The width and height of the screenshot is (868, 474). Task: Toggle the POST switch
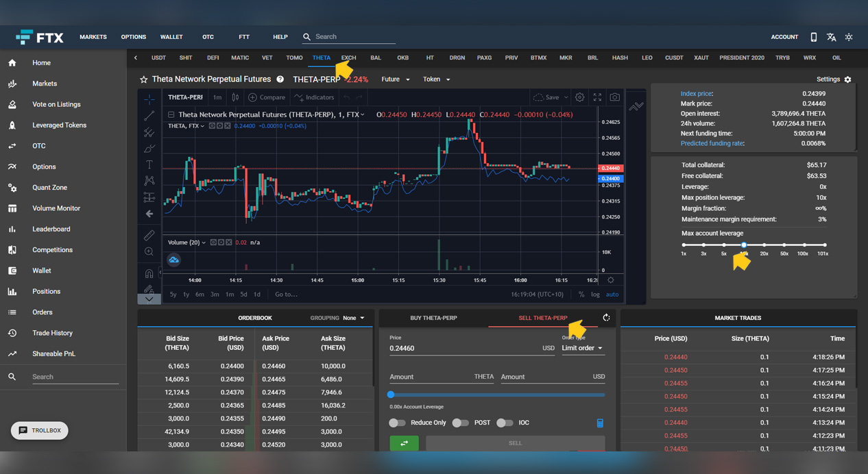point(460,423)
